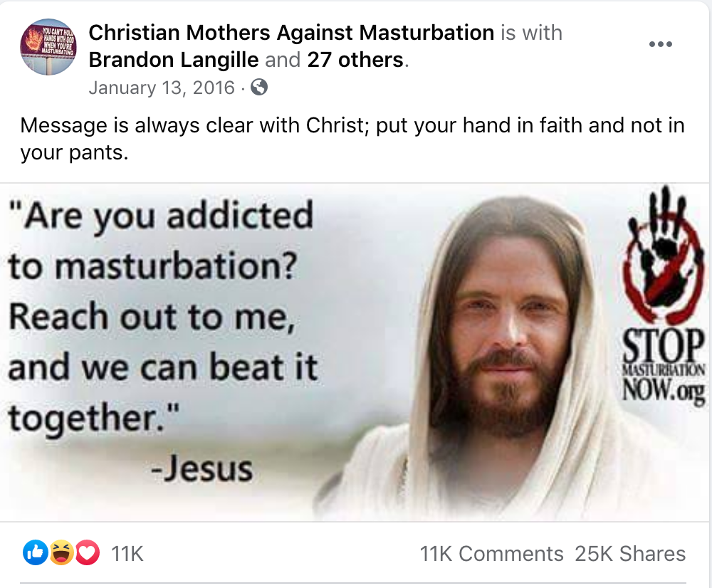Open the 11K Comments section
Screen dimensions: 712x588
[x=491, y=554]
